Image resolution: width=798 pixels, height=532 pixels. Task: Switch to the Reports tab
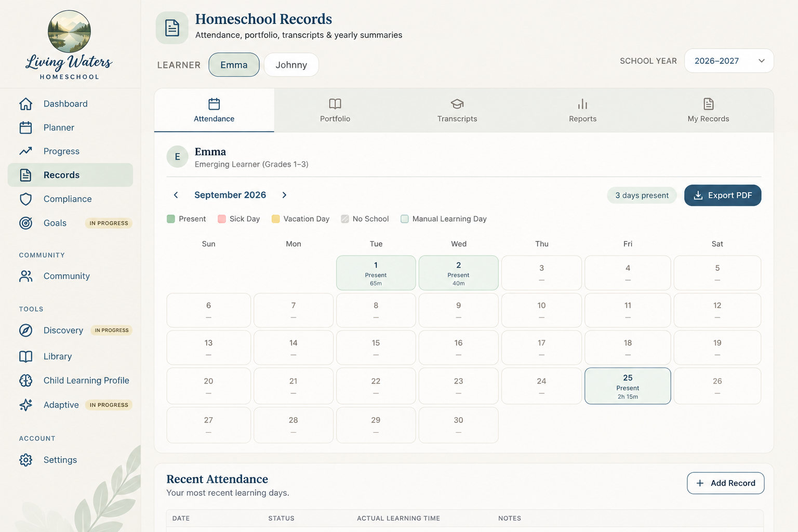tap(582, 110)
